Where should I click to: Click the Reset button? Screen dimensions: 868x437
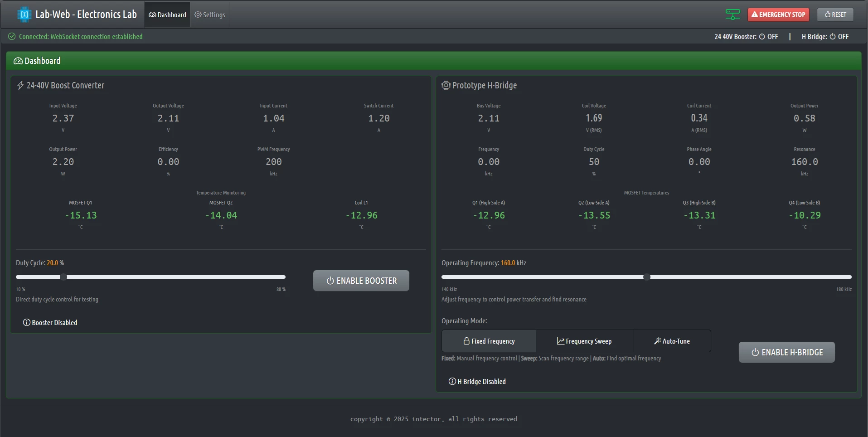click(835, 15)
